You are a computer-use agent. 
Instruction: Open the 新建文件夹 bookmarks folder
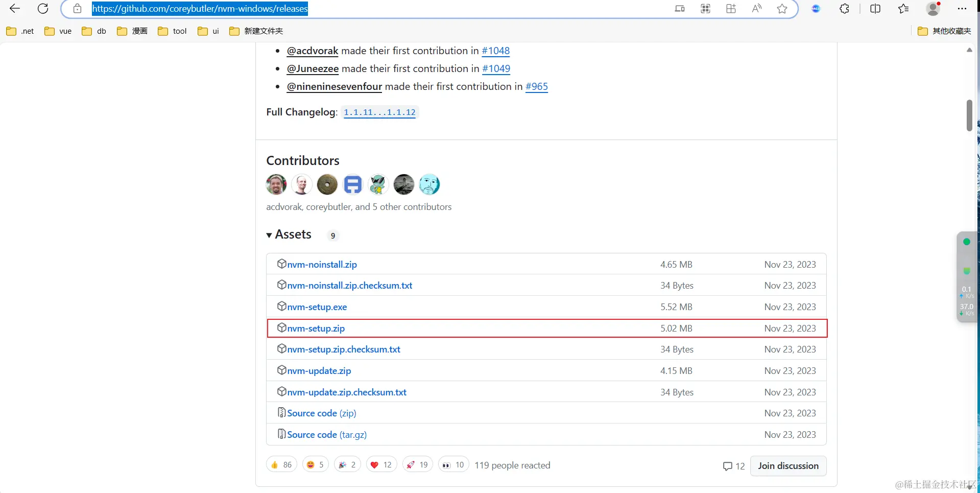(256, 31)
